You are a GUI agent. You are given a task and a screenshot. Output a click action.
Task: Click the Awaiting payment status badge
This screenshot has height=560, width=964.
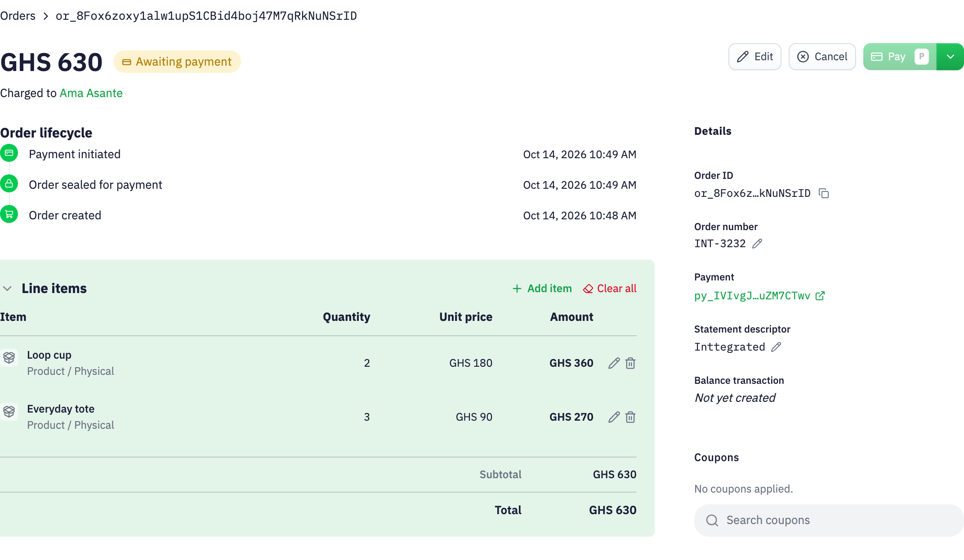(x=177, y=62)
